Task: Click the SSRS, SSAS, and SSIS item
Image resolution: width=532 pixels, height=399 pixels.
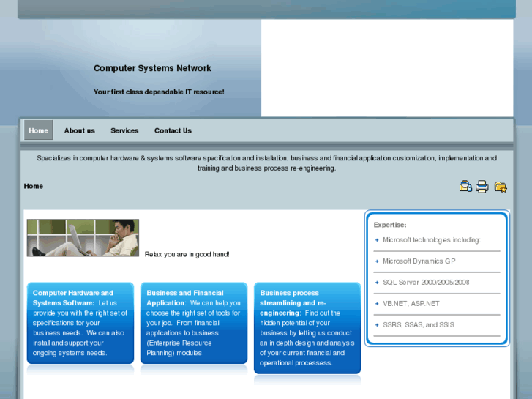Action: [x=419, y=325]
